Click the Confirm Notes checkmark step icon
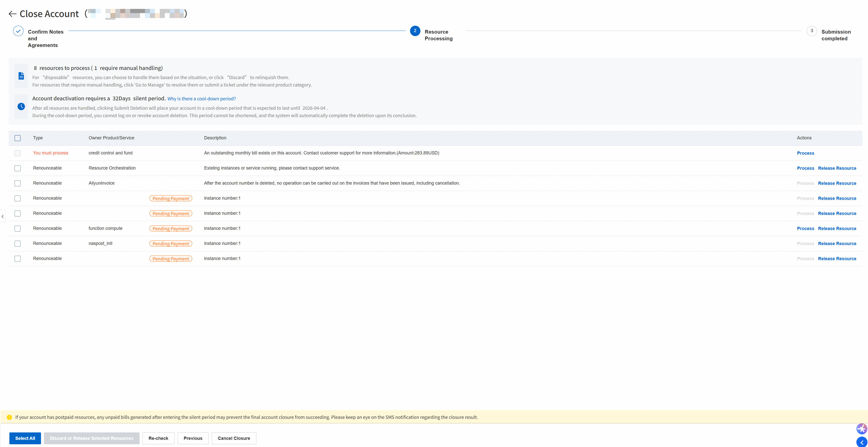Image resolution: width=868 pixels, height=447 pixels. (18, 31)
